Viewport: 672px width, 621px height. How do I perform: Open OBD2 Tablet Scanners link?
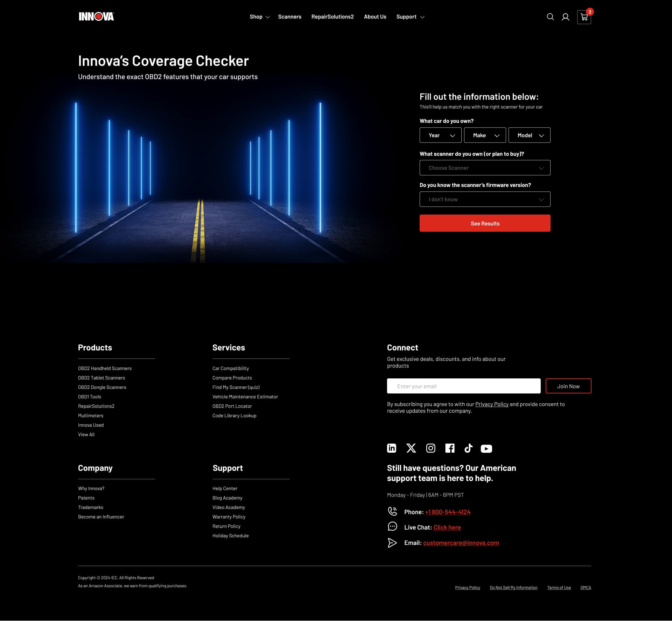coord(101,378)
